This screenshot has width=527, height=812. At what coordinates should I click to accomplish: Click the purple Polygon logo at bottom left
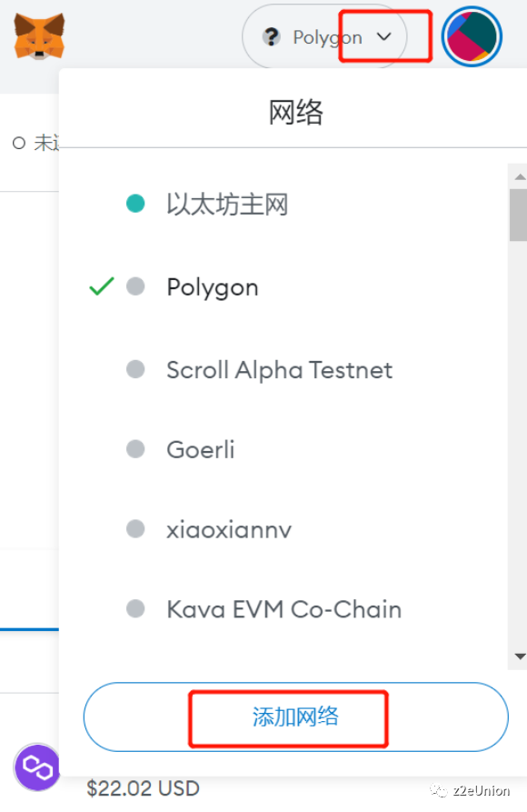(36, 768)
